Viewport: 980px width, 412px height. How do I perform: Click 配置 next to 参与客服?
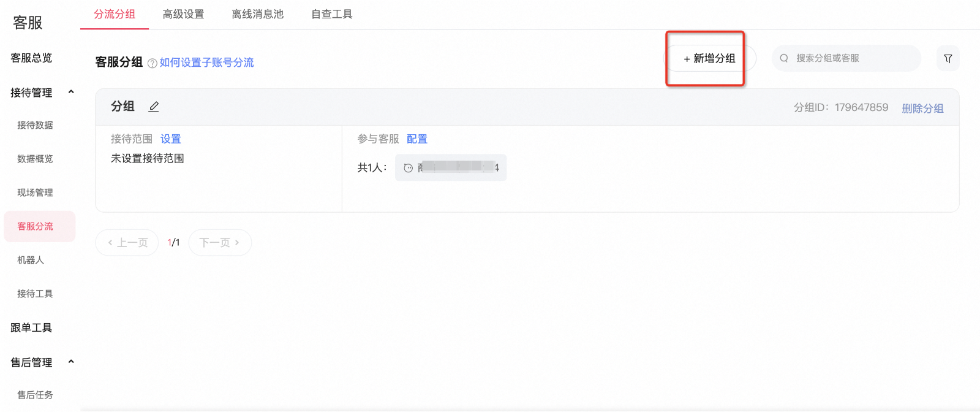pos(417,139)
